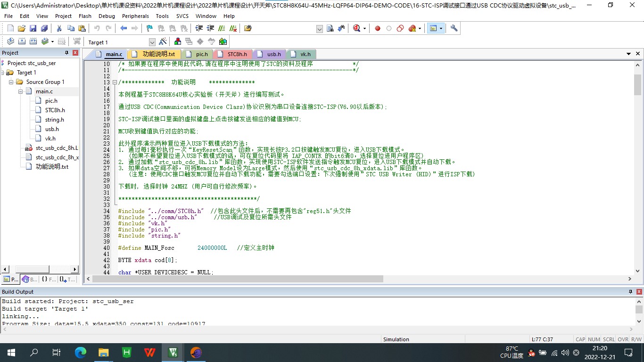Click the File Extensions, Books and Environment icon
Image resolution: width=644 pixels, height=362 pixels.
click(178, 41)
